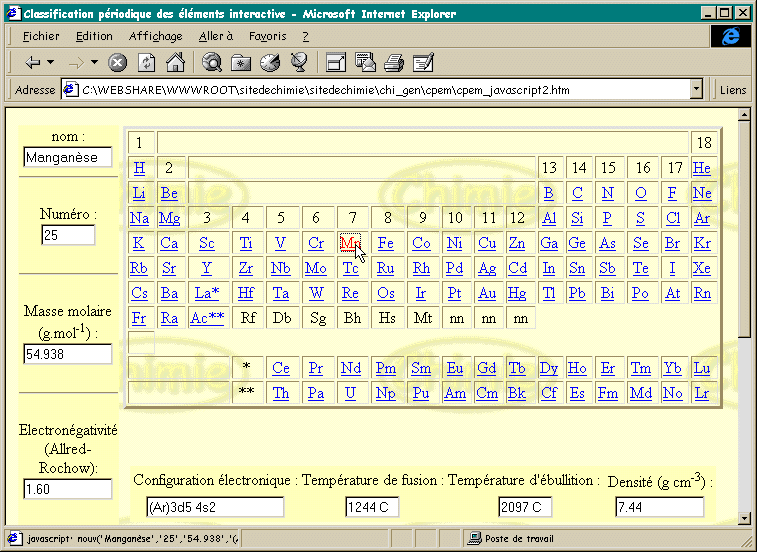
Task: Go to the Home page icon
Action: [175, 62]
